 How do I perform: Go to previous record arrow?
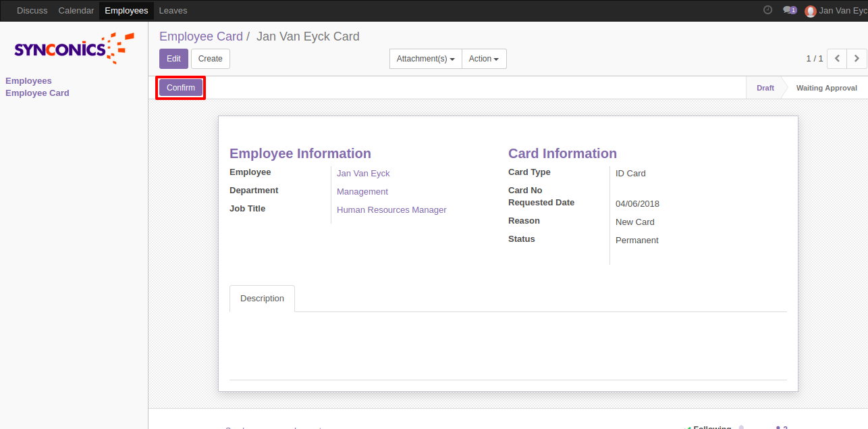pyautogui.click(x=837, y=59)
